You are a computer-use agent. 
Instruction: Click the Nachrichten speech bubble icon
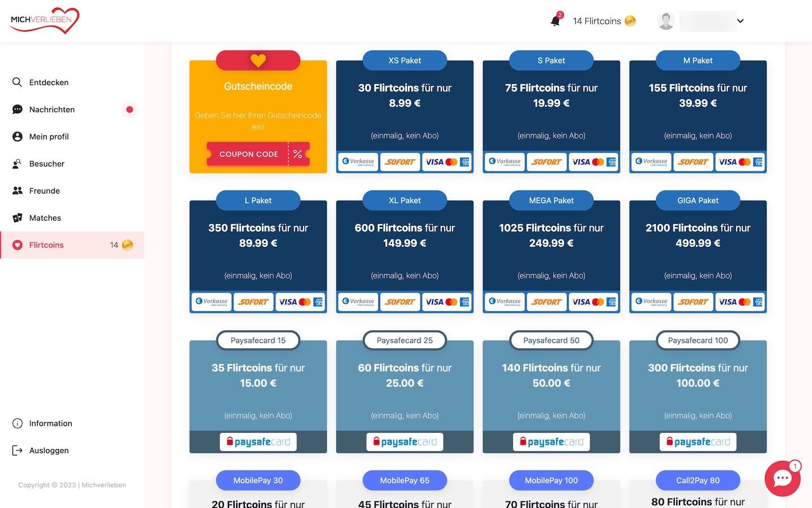click(x=17, y=110)
